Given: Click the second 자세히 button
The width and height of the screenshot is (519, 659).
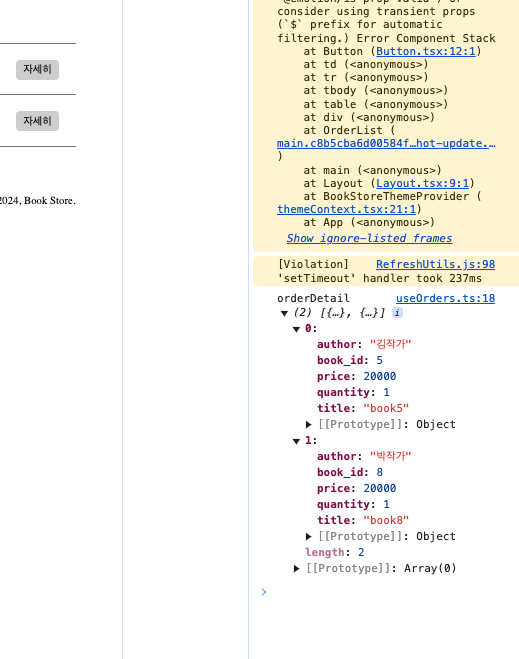Looking at the screenshot, I should coord(37,121).
